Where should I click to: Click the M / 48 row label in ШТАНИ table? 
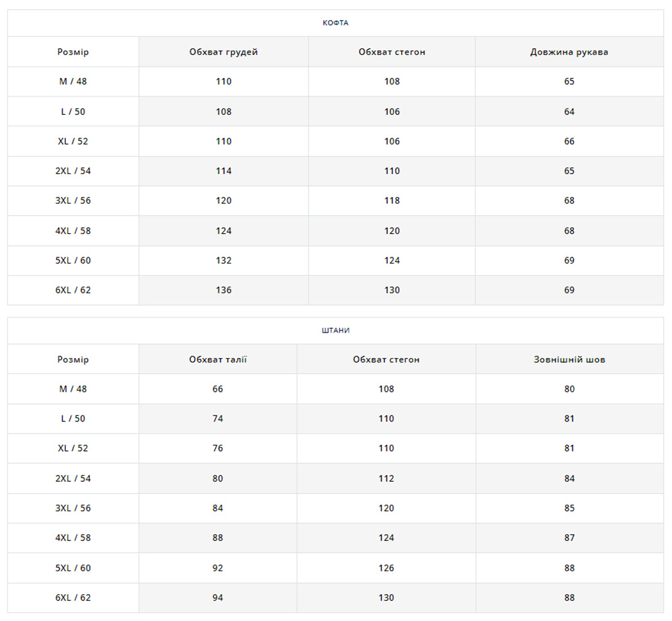(73, 389)
